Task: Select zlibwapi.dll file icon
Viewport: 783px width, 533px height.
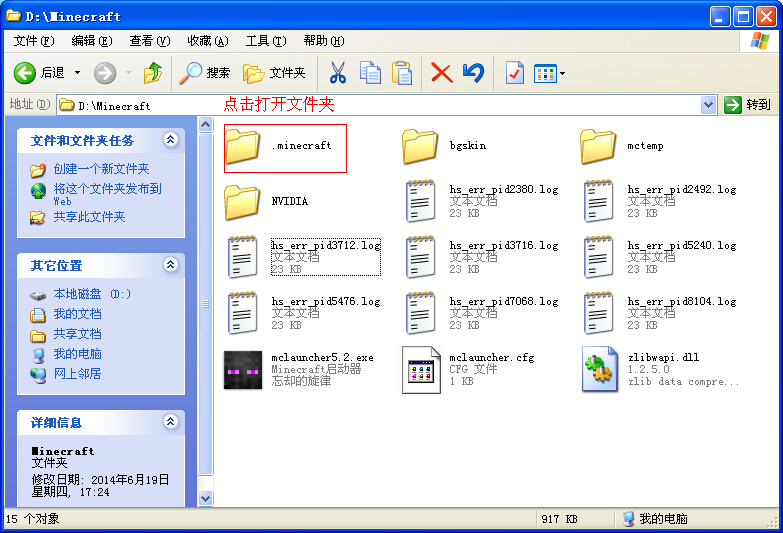Action: (599, 370)
